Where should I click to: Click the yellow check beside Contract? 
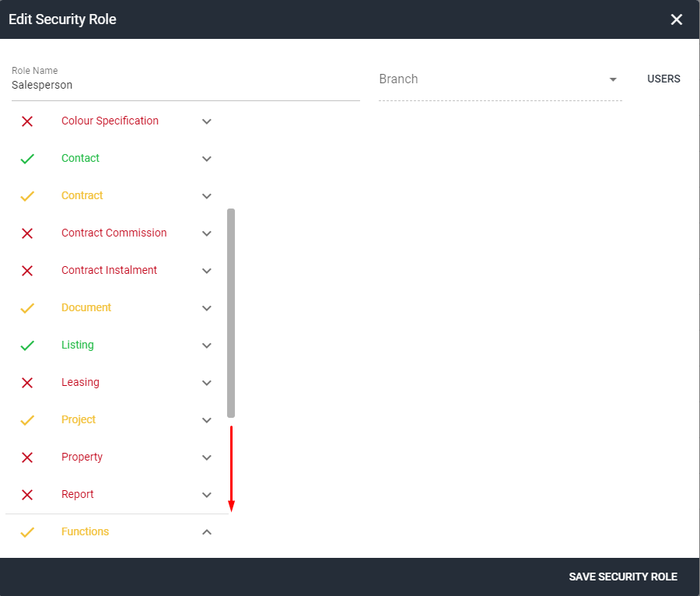click(x=28, y=196)
